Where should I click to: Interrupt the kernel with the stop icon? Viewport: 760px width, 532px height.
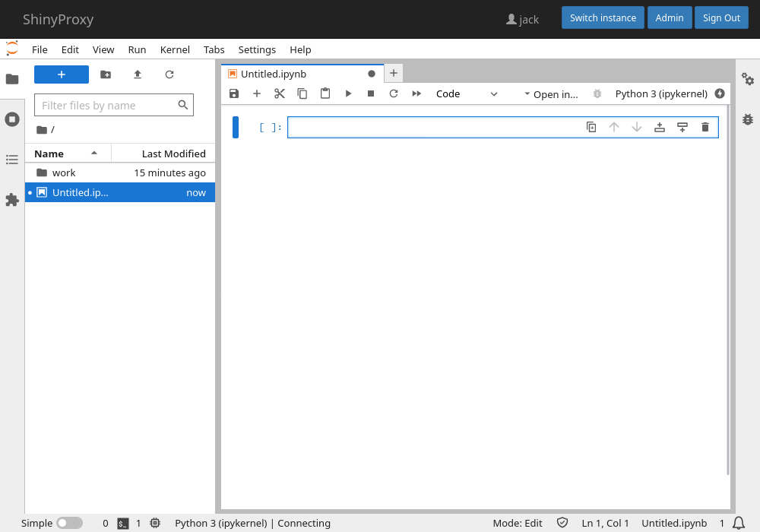tap(371, 93)
